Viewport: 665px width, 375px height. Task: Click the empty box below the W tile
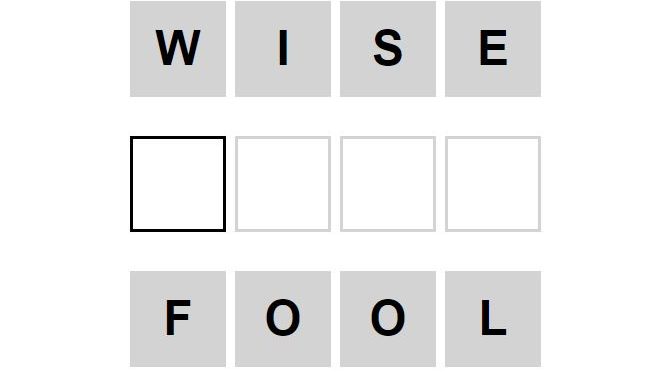(178, 184)
